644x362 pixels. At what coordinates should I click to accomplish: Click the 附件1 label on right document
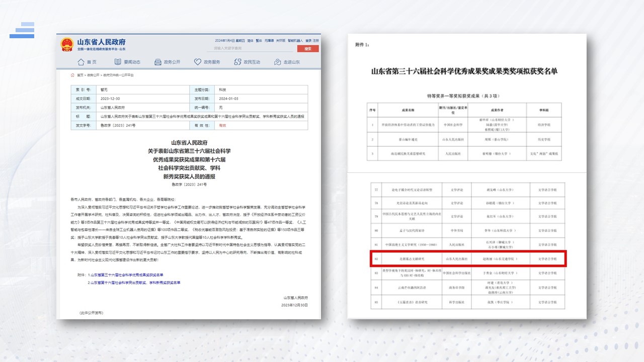pyautogui.click(x=362, y=45)
